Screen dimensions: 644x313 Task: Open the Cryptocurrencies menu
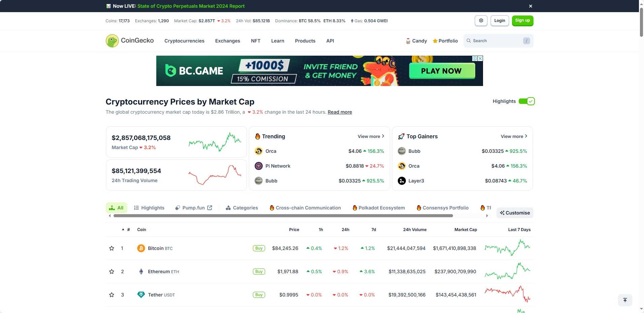(184, 41)
